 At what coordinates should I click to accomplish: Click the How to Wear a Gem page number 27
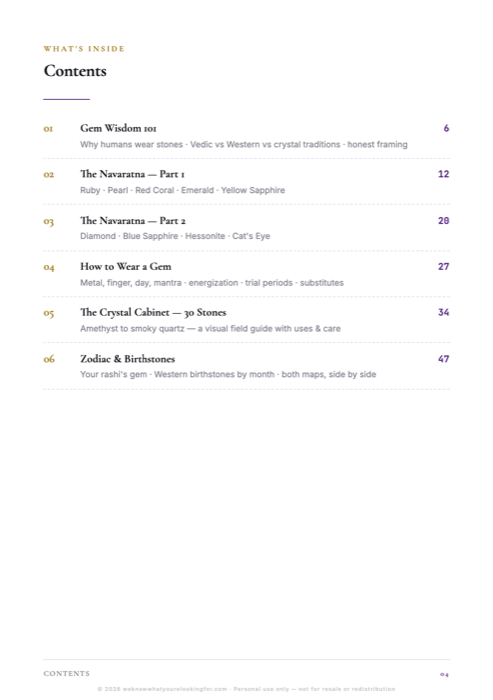click(x=443, y=267)
